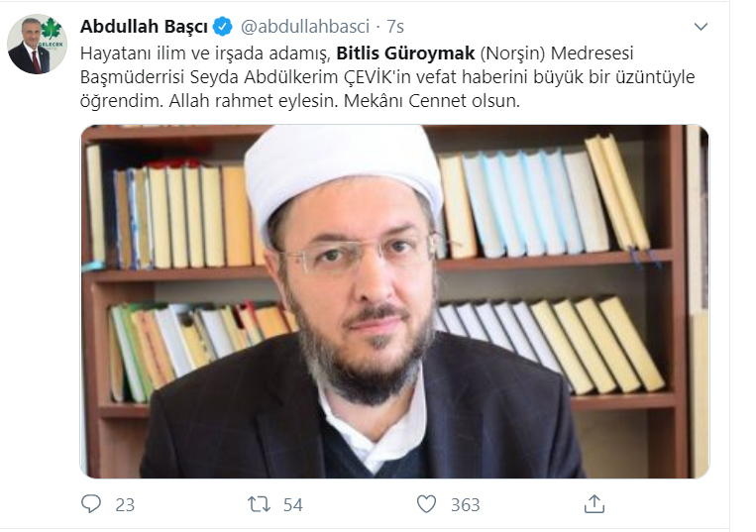Expand the tweet options chevron
This screenshot has width=756, height=532.
point(701,27)
